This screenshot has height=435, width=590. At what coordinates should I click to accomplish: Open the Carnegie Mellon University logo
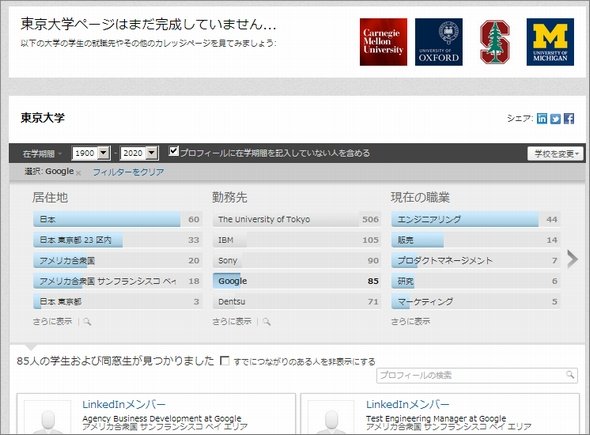click(x=383, y=42)
